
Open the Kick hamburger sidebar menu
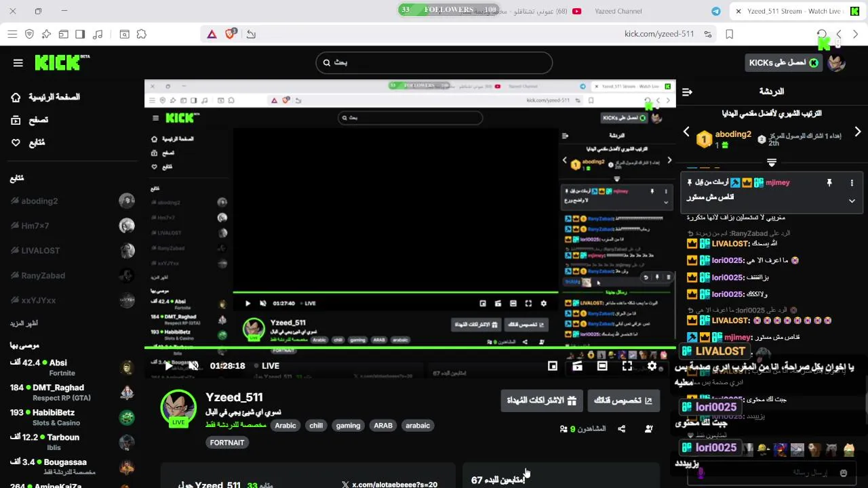click(18, 63)
